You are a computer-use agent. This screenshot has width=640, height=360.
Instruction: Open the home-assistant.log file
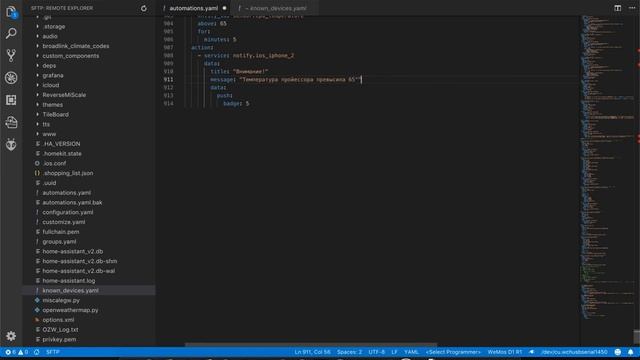coord(69,281)
